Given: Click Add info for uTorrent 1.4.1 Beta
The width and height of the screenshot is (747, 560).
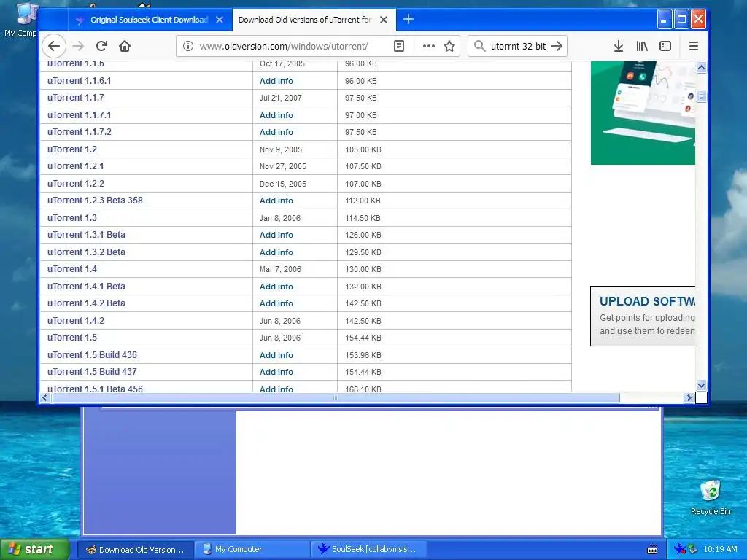Looking at the screenshot, I should tap(276, 287).
